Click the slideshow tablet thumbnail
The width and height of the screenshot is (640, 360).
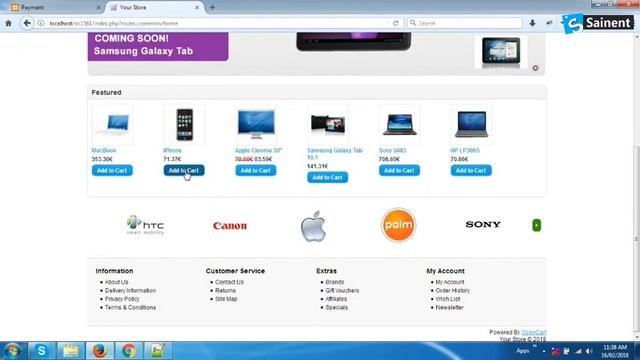[x=501, y=52]
